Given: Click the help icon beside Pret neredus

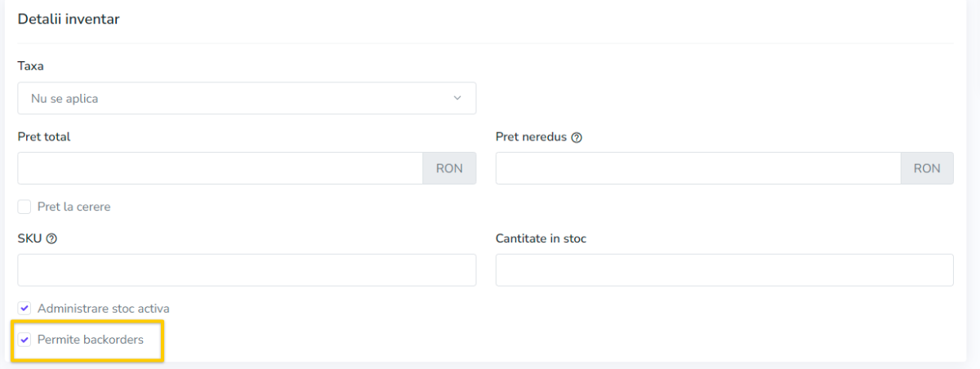Looking at the screenshot, I should point(577,137).
